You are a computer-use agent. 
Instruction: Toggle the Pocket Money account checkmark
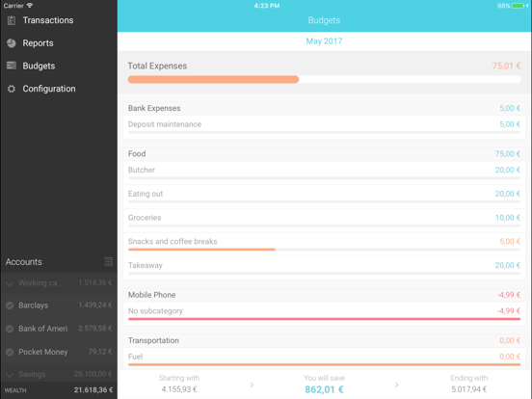click(x=10, y=352)
